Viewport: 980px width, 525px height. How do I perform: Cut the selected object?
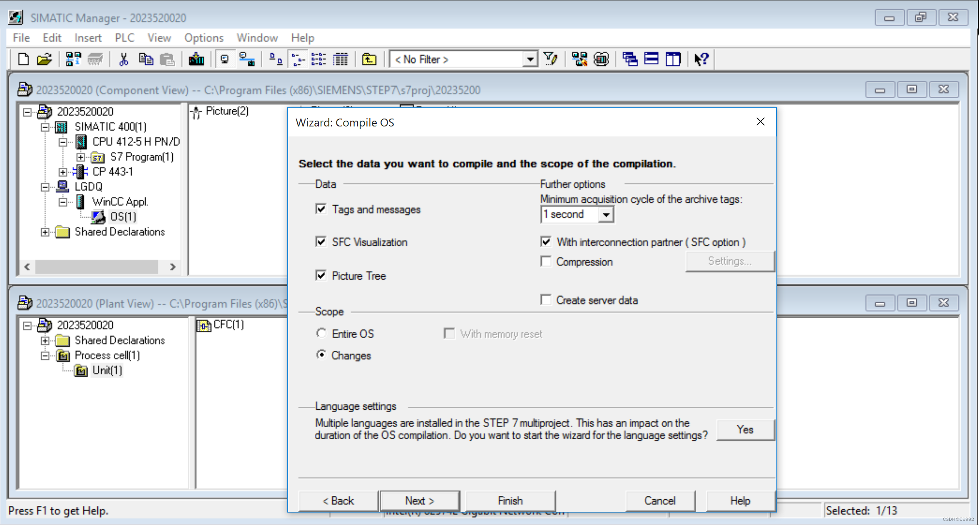[124, 59]
